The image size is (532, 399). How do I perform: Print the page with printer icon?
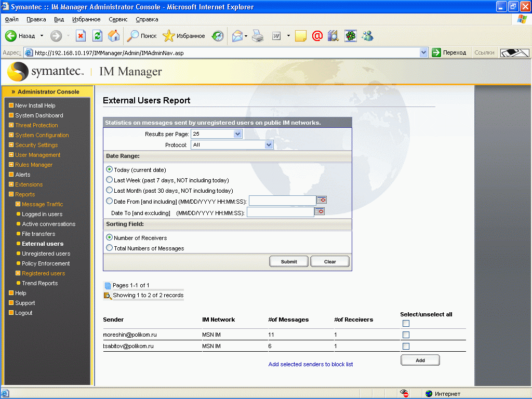click(258, 36)
